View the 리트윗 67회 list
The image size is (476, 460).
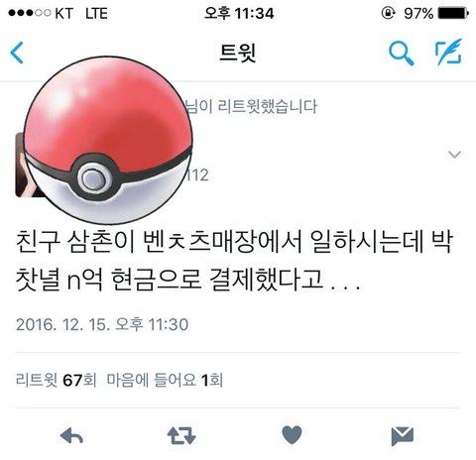tap(57, 380)
